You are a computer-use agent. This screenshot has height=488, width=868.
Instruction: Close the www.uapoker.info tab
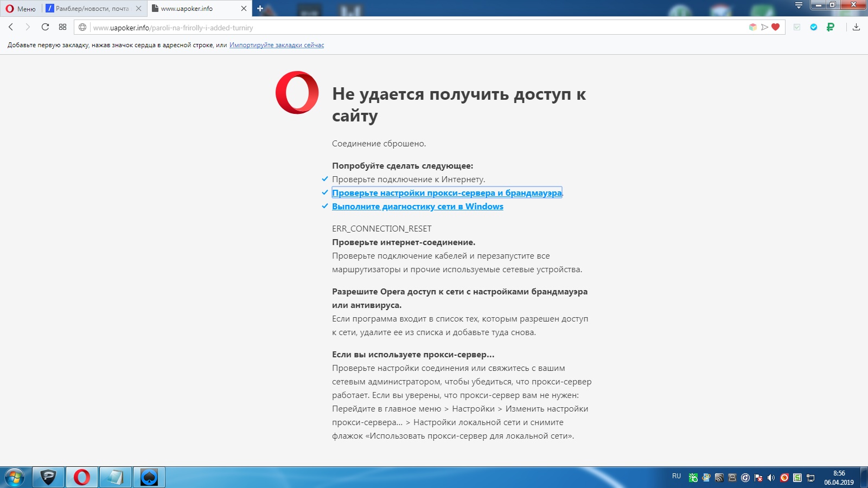pos(244,9)
